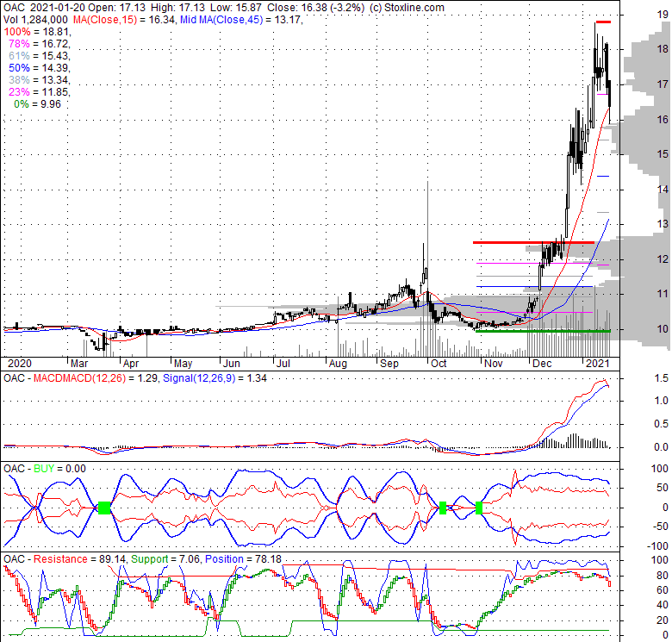Image resolution: width=672 pixels, height=642 pixels.
Task: Select the '(c) Stoxline.com' copyright text
Action: (407, 7)
